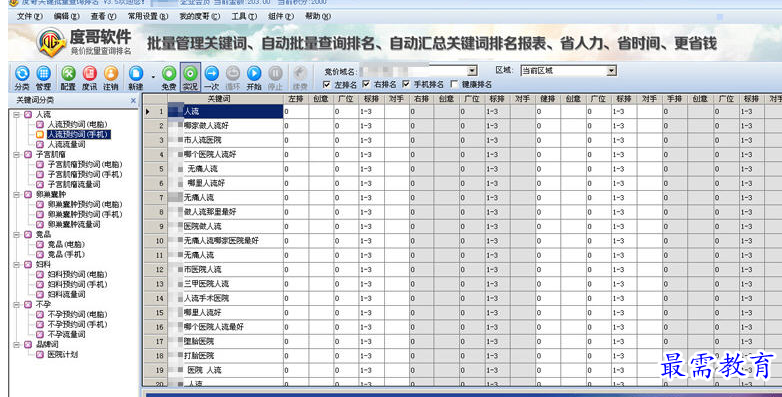
Task: Open the 编辑 menu
Action: click(66, 16)
